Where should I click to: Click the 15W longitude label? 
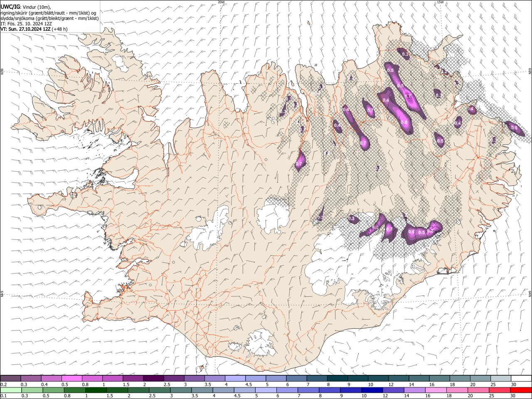[x=440, y=2]
